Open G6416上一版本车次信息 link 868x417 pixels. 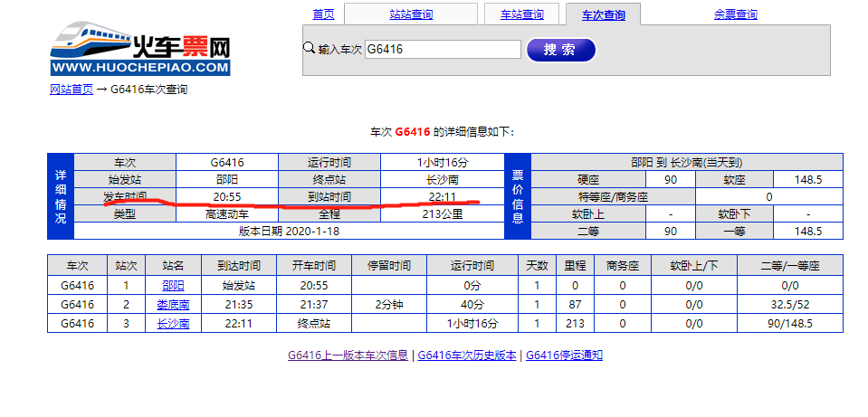(348, 355)
